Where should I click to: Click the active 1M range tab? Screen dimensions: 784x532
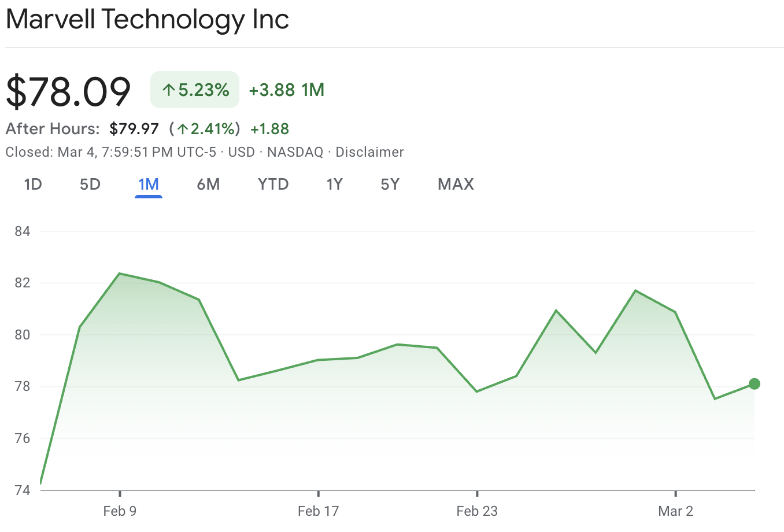point(149,184)
